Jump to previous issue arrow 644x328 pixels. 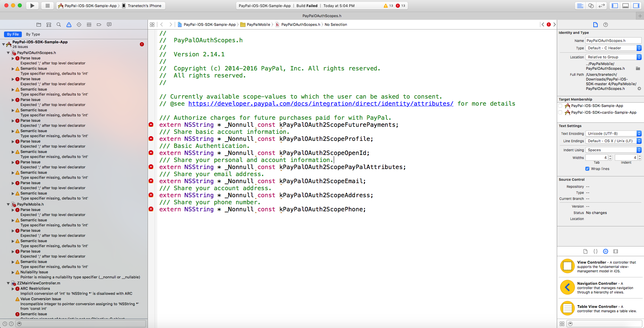(543, 24)
